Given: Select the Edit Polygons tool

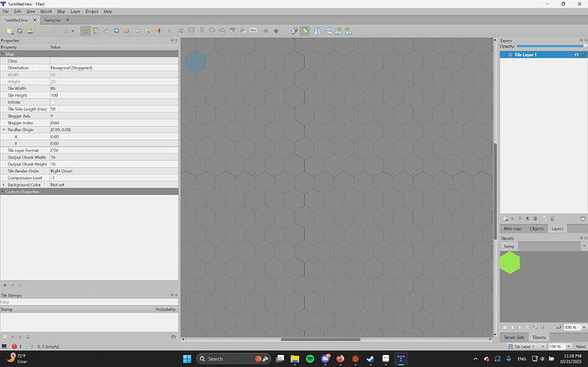Looking at the screenshot, I should click(181, 32).
